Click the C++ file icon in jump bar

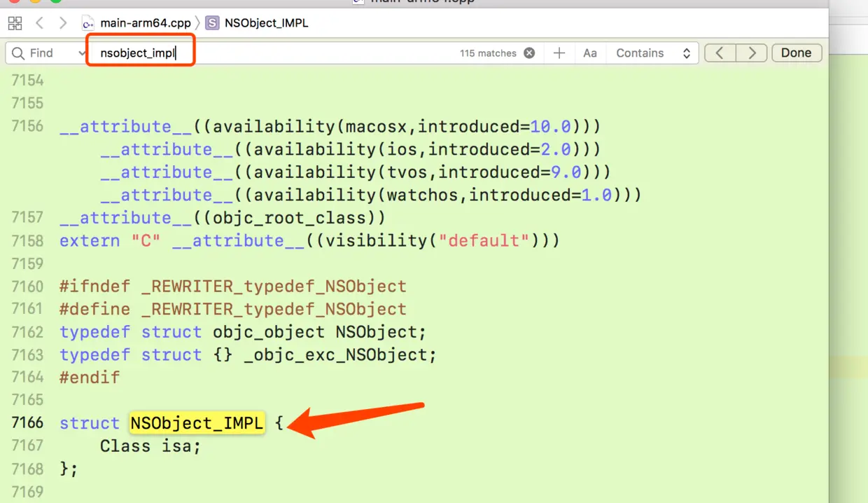tap(88, 23)
